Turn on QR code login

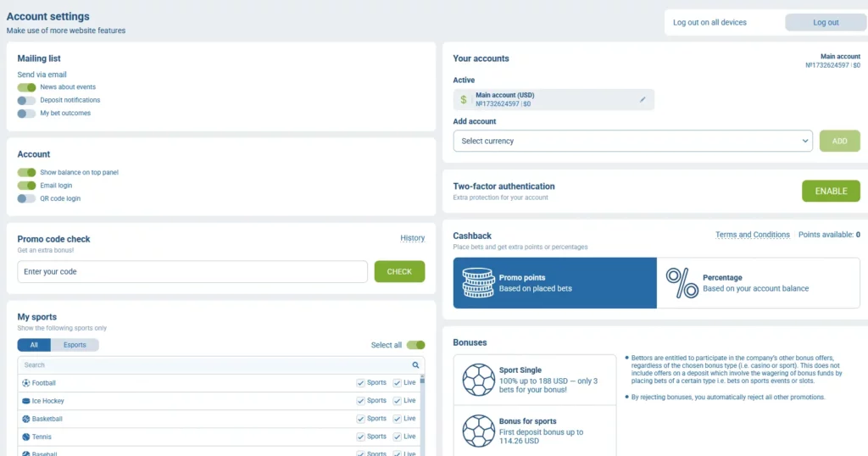26,198
